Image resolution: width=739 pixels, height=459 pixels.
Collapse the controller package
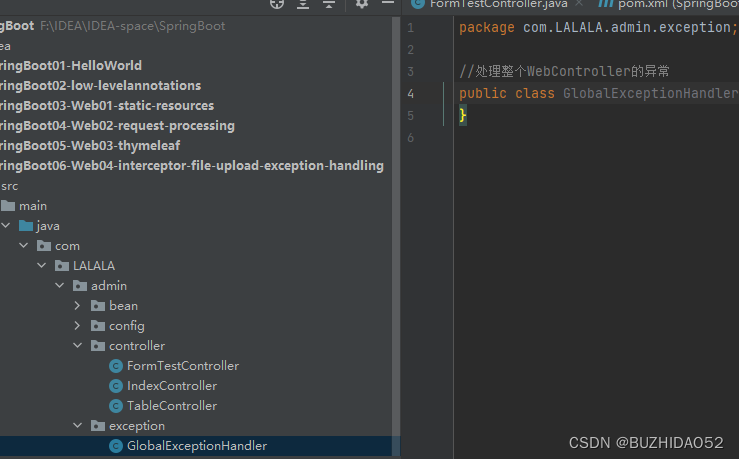[x=78, y=345]
